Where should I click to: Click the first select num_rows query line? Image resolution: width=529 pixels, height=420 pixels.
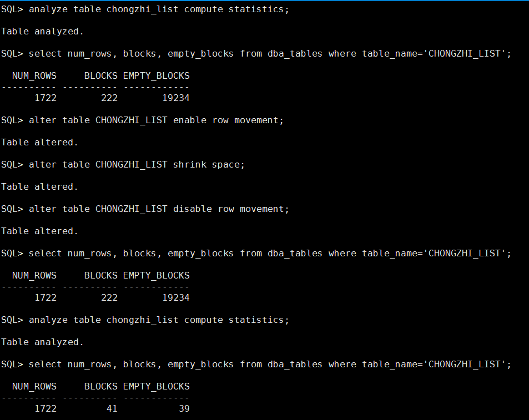pyautogui.click(x=256, y=54)
